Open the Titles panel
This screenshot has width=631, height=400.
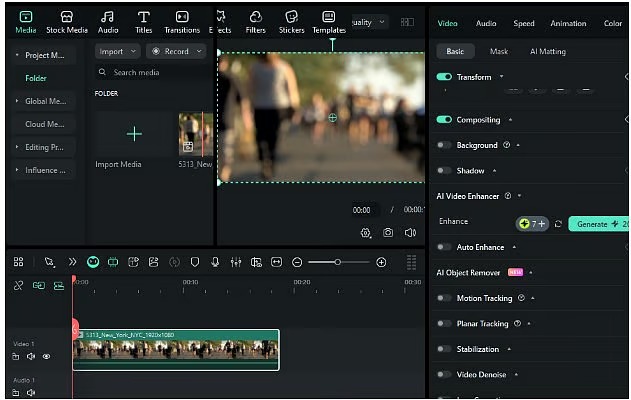coord(143,22)
